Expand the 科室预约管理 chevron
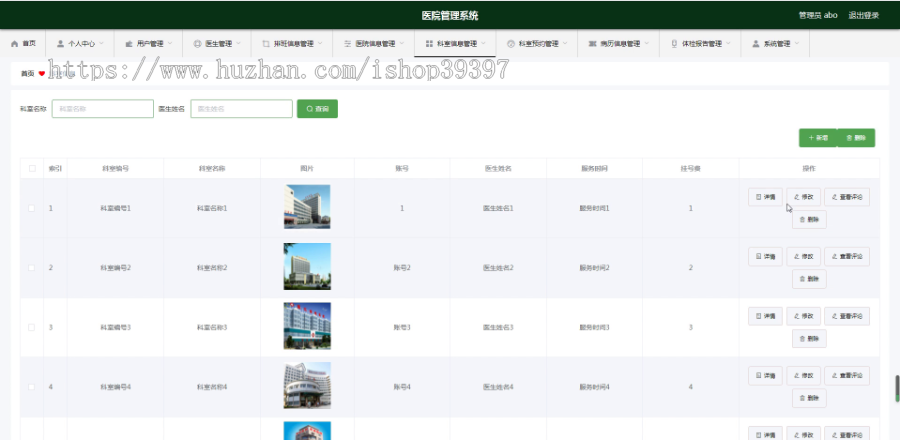Viewport: 900px width, 440px height. coord(565,44)
